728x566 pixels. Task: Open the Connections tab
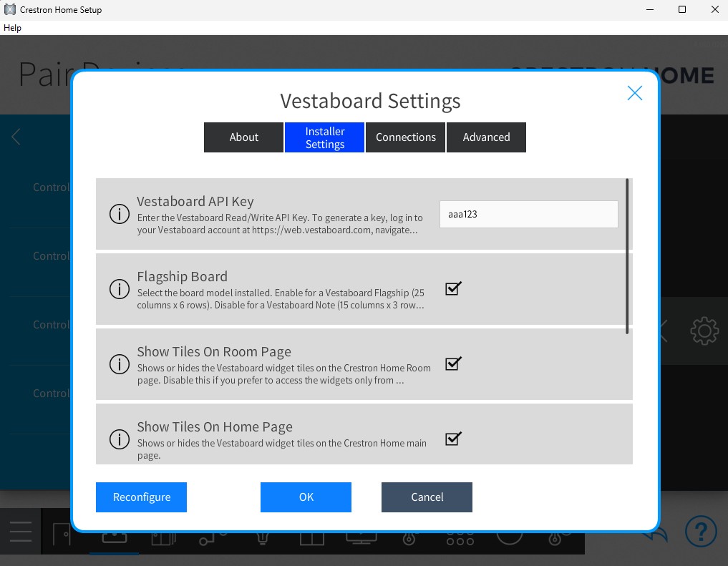405,137
